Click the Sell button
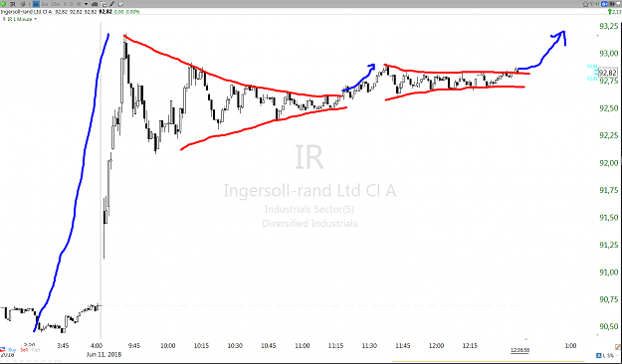622x364 pixels. pos(24,350)
